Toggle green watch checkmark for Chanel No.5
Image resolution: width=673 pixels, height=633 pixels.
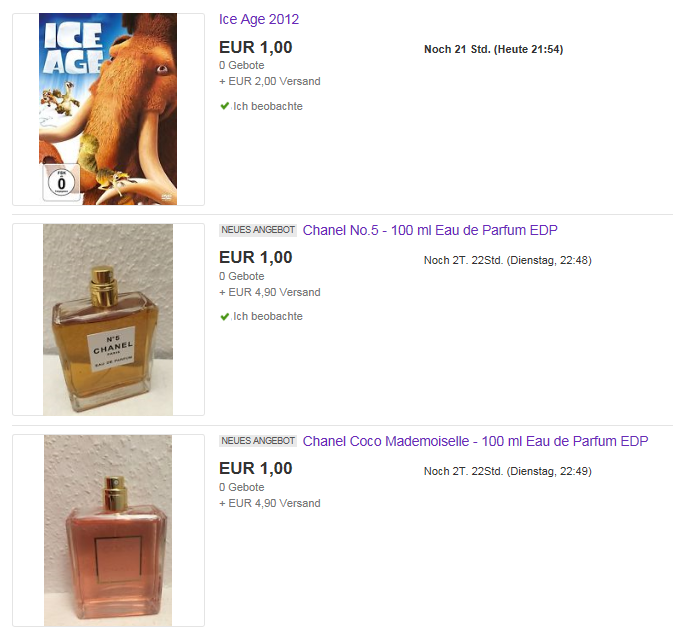(x=224, y=317)
